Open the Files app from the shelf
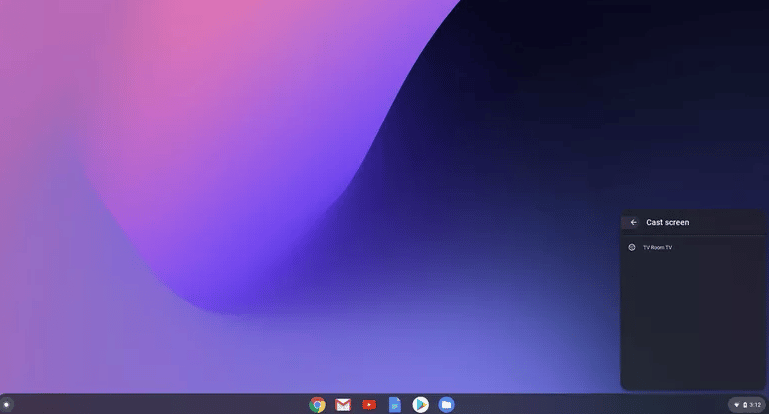Screen dimensions: 769x414 [446, 405]
